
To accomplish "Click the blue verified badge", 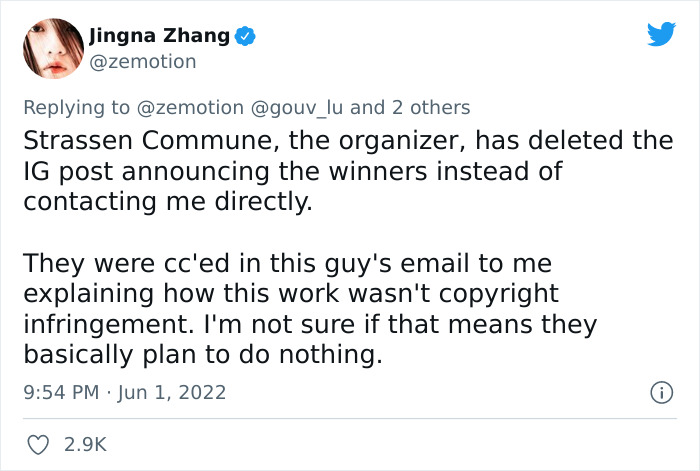I will (246, 37).
